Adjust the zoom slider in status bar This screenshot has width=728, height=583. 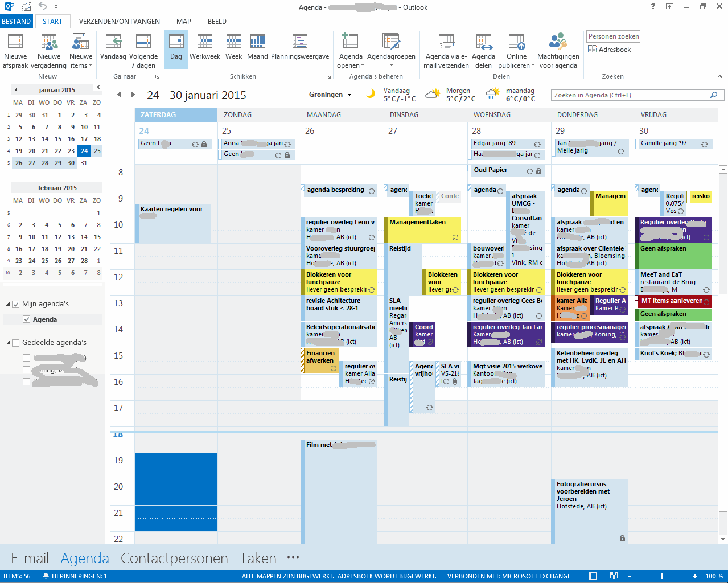(x=661, y=576)
